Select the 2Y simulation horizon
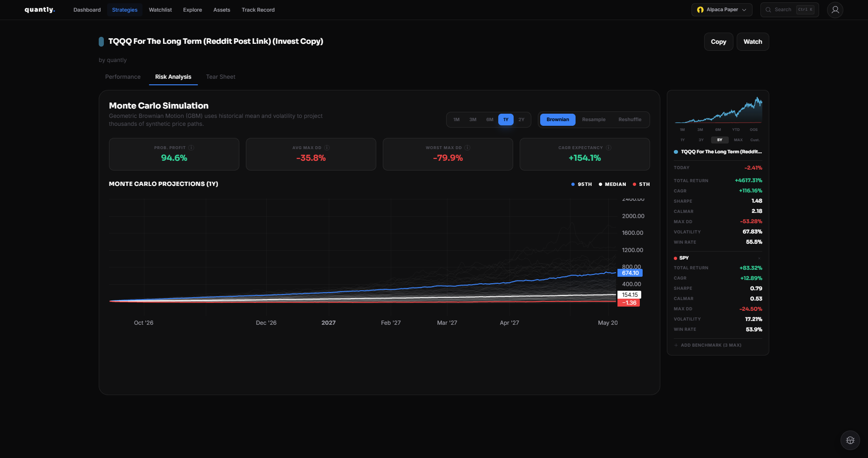This screenshot has width=868, height=458. 522,120
